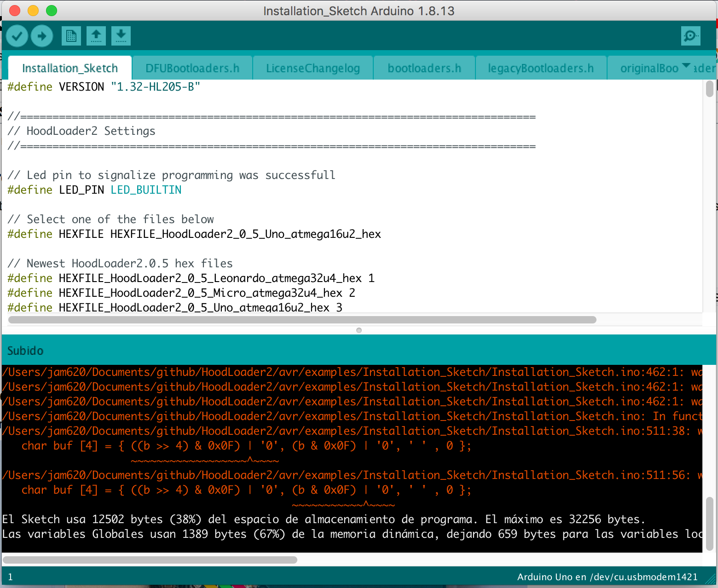Switch to the Installation_Sketch tab
718x588 pixels.
pos(70,68)
